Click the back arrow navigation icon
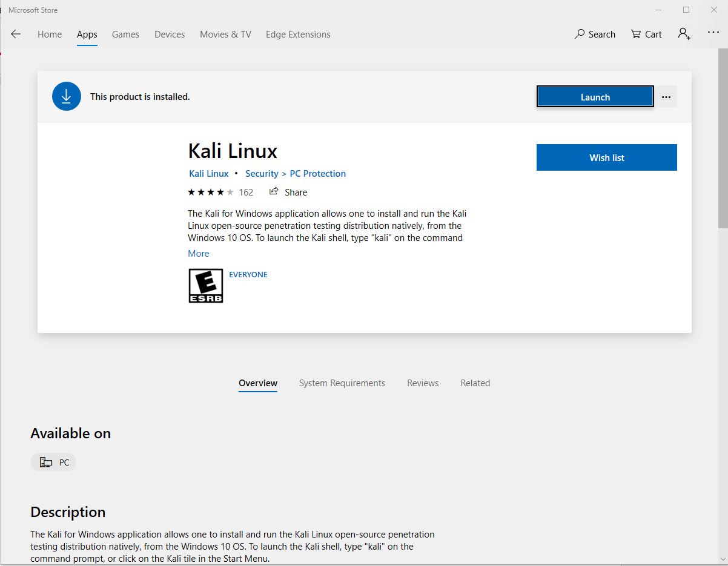Screen dimensions: 728x566 pos(16,35)
